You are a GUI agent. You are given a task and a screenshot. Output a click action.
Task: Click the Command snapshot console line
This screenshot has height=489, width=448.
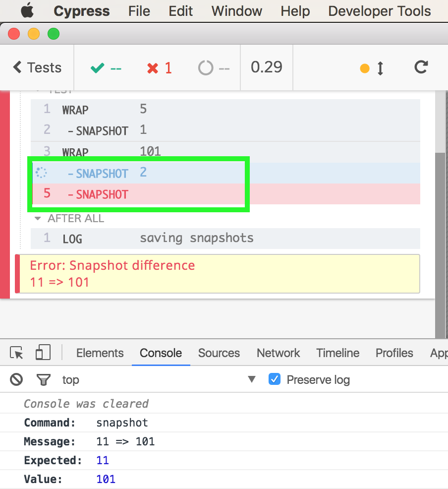click(224, 423)
